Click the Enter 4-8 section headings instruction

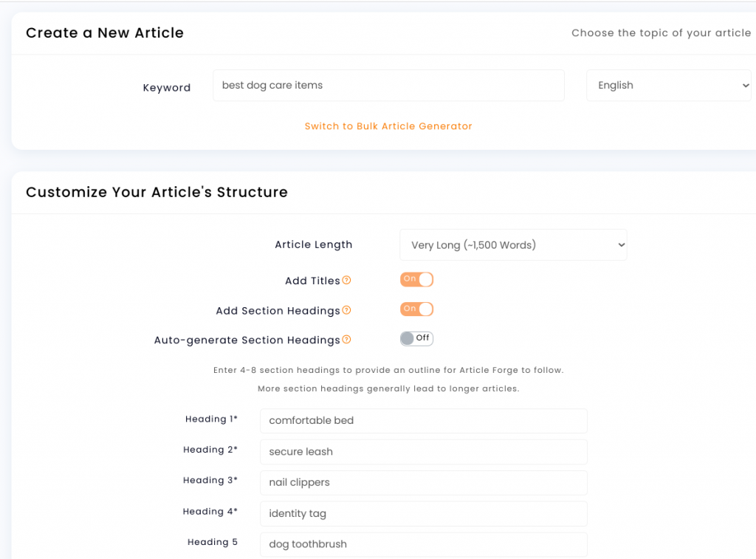pyautogui.click(x=388, y=370)
